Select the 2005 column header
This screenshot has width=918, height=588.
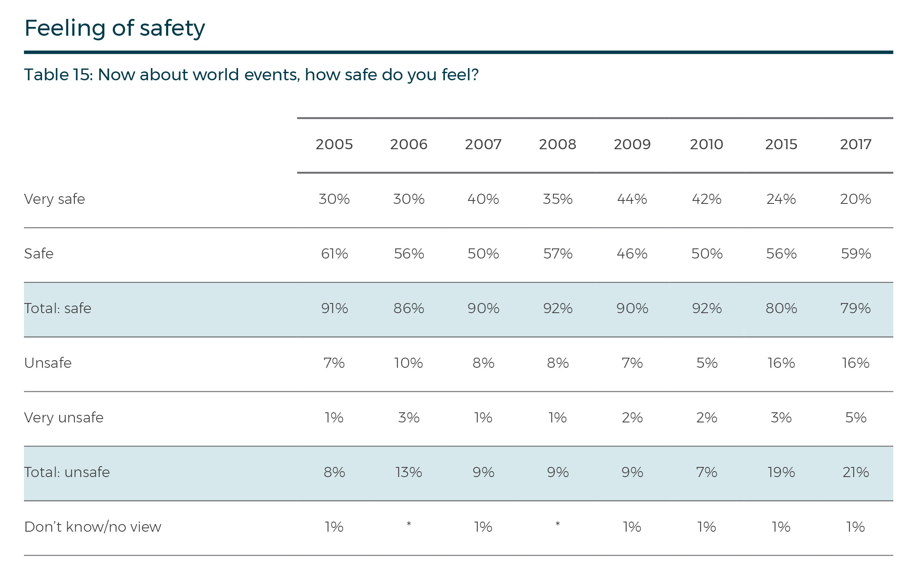[x=334, y=145]
